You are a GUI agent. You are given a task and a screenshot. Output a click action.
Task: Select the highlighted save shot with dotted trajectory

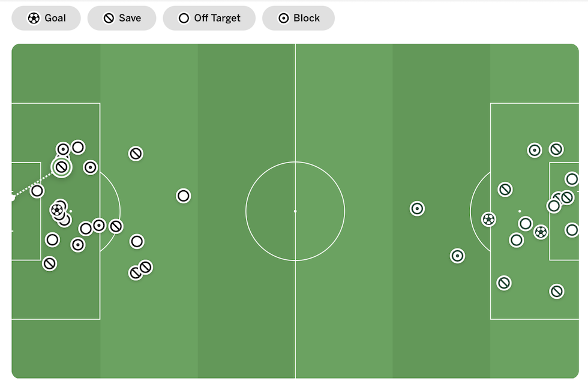coord(61,167)
